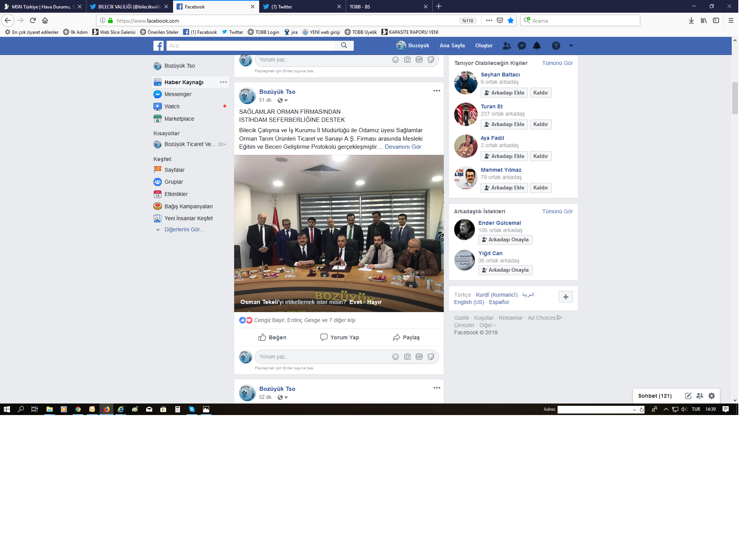This screenshot has height=548, width=756.
Task: Click the Facebook logo in the blue header
Action: tap(158, 46)
